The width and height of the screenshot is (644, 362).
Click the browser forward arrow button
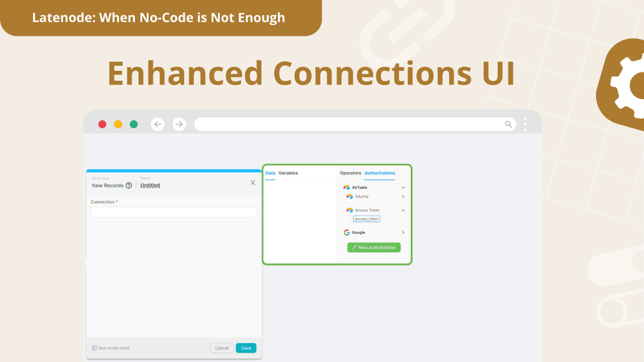tap(179, 124)
